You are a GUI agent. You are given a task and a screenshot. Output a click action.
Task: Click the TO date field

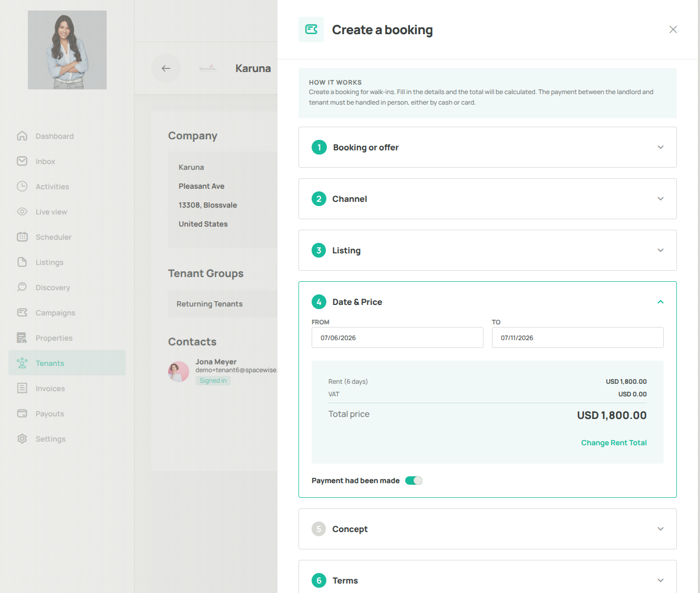[578, 338]
